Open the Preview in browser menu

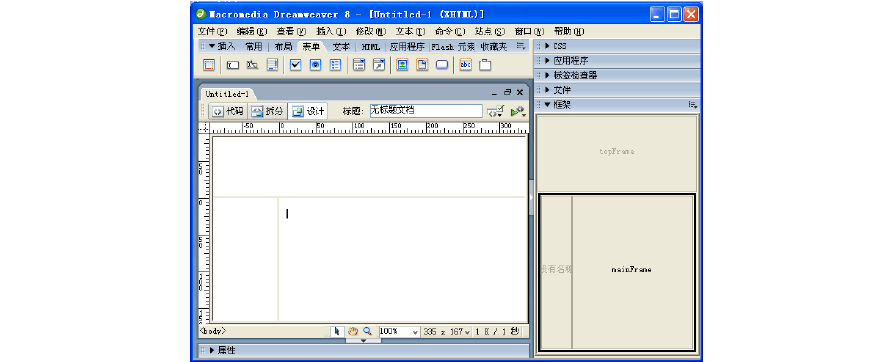click(x=518, y=112)
